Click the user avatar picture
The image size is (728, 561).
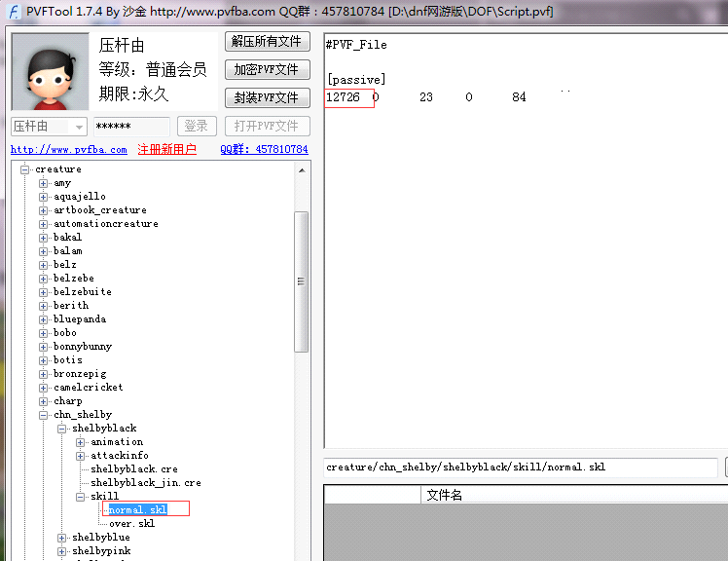50,72
